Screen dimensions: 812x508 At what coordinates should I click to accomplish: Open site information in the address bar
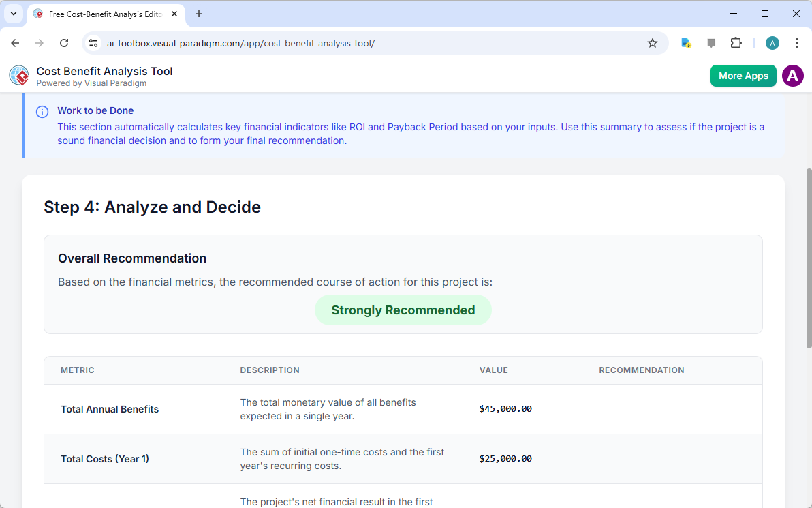(x=93, y=42)
